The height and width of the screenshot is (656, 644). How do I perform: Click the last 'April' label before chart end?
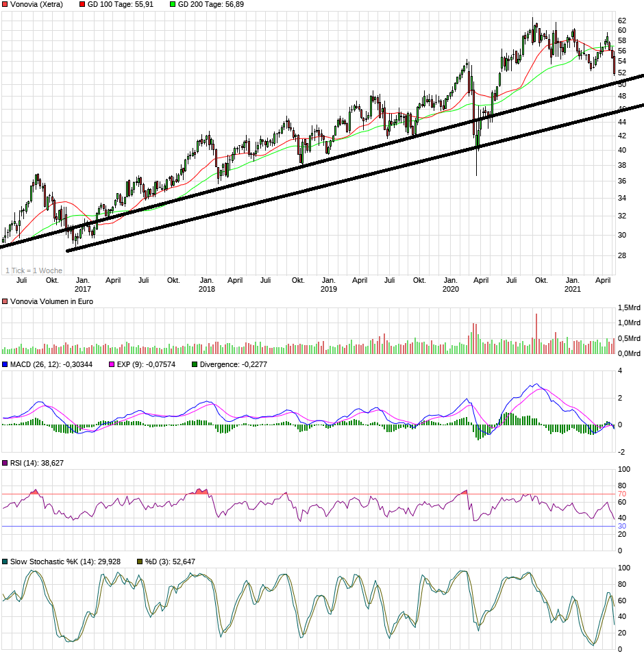coord(603,280)
